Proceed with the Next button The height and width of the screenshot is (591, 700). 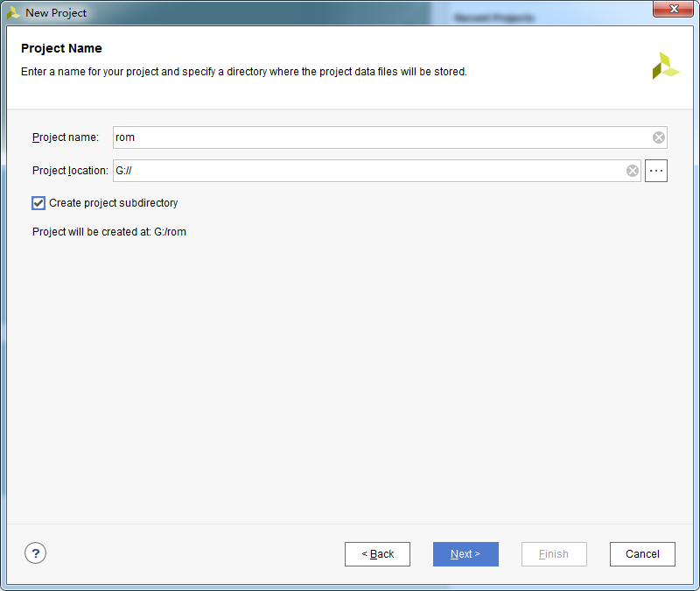pos(465,554)
